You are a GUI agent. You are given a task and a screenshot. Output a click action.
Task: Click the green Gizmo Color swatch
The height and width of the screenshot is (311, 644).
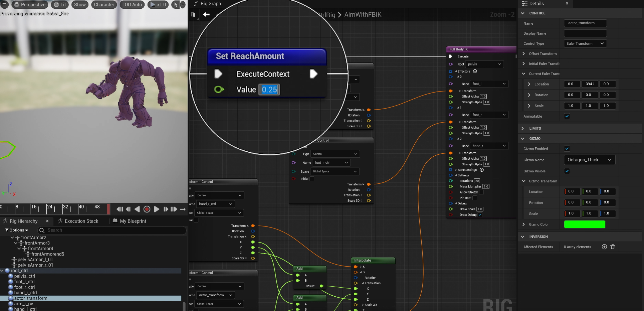[584, 224]
